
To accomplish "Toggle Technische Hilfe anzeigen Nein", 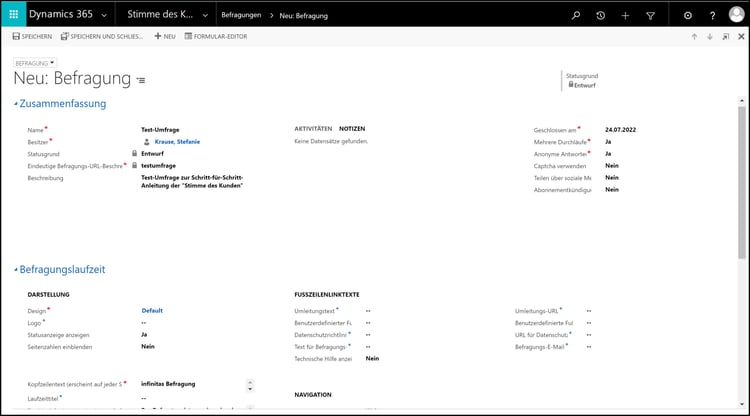I will 372,358.
